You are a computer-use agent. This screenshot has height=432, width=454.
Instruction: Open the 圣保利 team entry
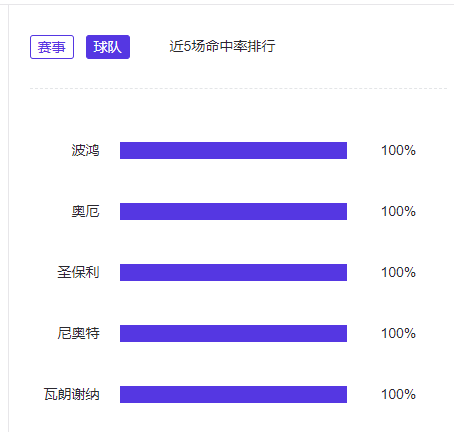pyautogui.click(x=78, y=272)
